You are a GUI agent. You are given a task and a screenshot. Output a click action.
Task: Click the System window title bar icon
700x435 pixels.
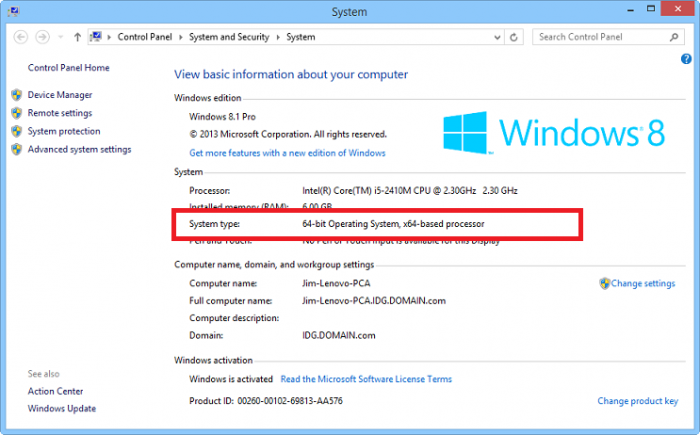click(x=13, y=11)
